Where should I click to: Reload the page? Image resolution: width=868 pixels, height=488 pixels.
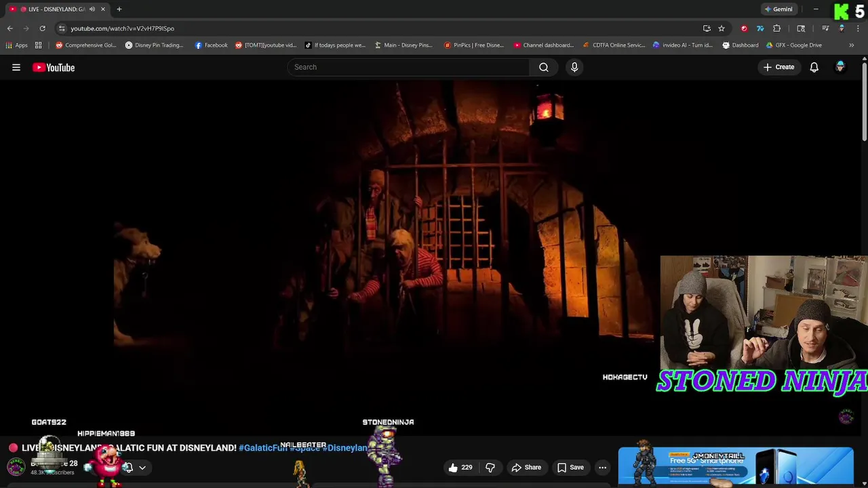[42, 28]
